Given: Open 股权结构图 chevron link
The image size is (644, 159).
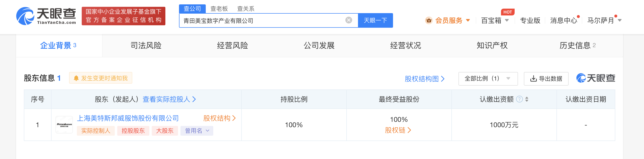Looking at the screenshot, I should [424, 79].
